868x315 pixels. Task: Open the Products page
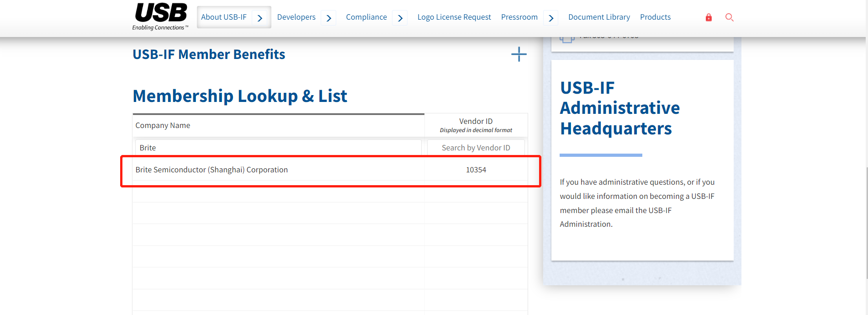[655, 17]
